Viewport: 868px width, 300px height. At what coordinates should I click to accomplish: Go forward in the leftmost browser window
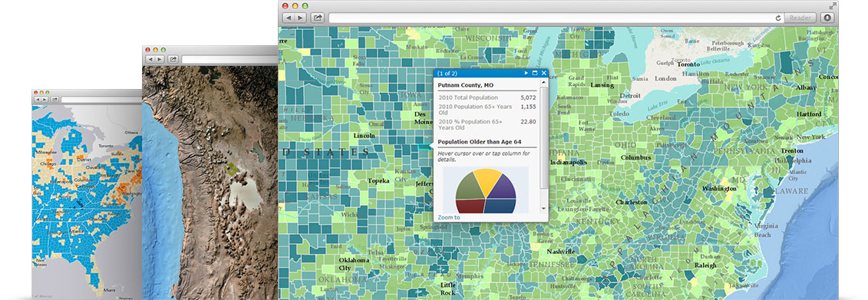point(45,99)
